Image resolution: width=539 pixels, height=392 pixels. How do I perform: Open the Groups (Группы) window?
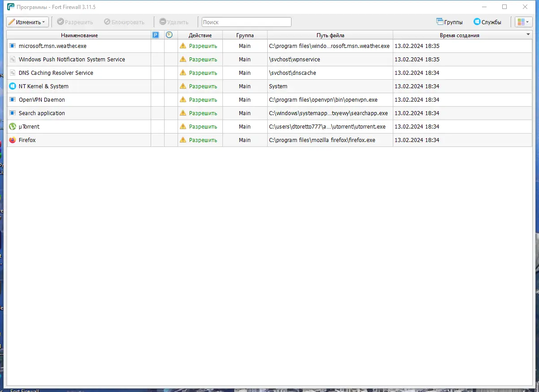pos(449,22)
